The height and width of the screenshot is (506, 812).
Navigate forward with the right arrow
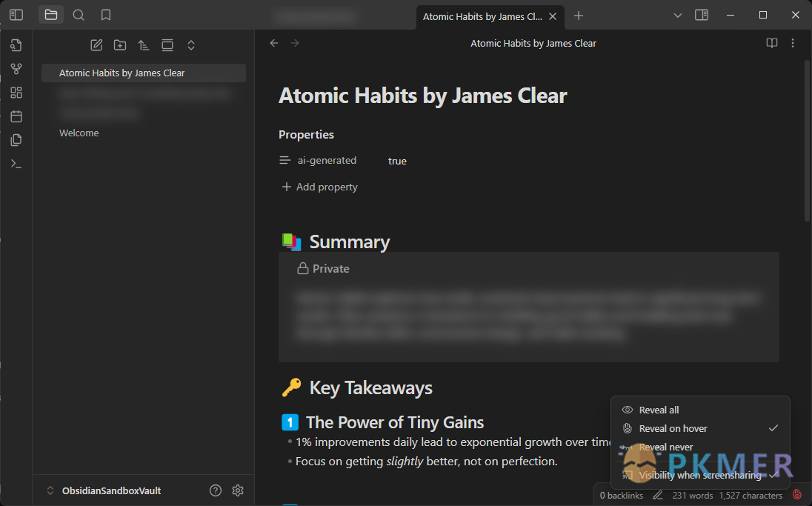pyautogui.click(x=295, y=43)
